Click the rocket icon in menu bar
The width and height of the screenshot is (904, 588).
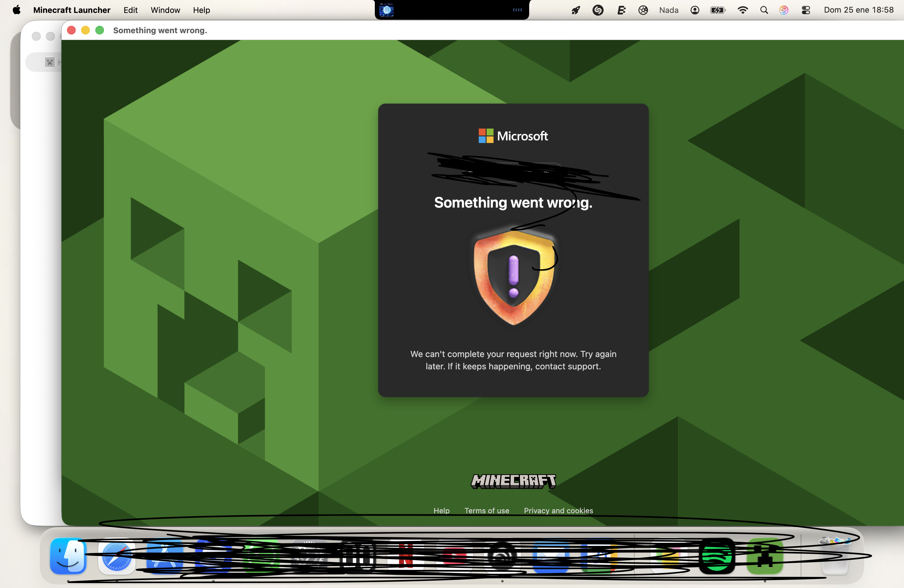576,10
